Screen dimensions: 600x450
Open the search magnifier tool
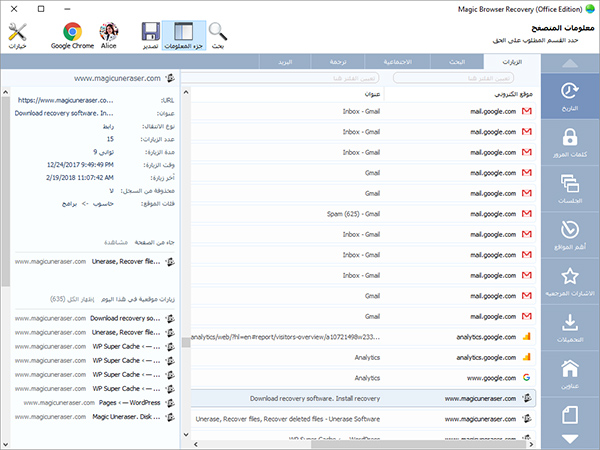[x=218, y=36]
